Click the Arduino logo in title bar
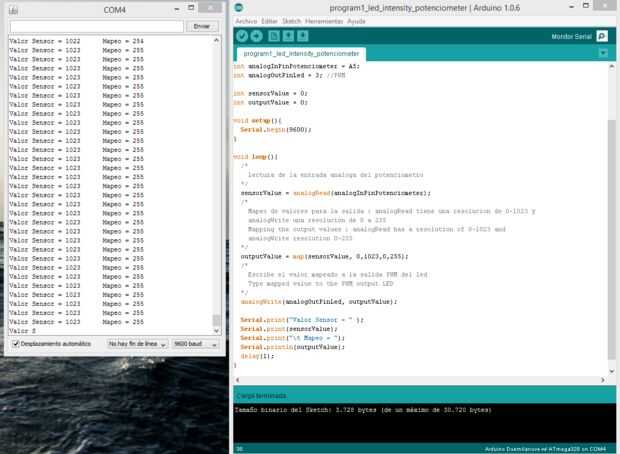This screenshot has height=454, width=620. click(x=239, y=8)
